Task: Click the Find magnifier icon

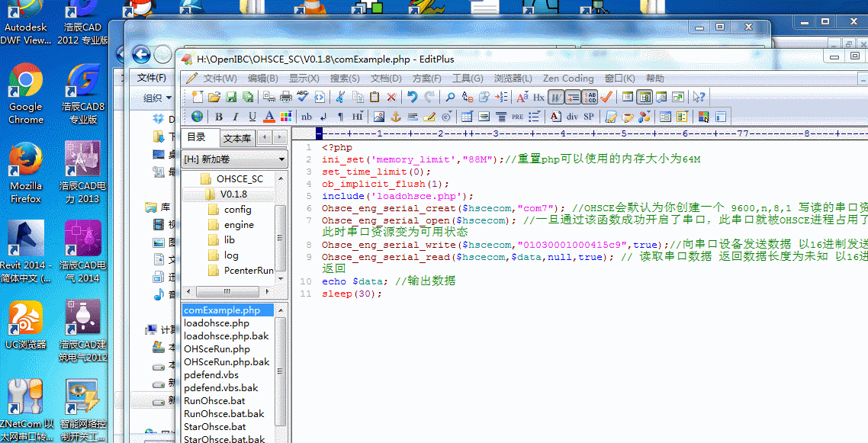Action: tap(450, 97)
